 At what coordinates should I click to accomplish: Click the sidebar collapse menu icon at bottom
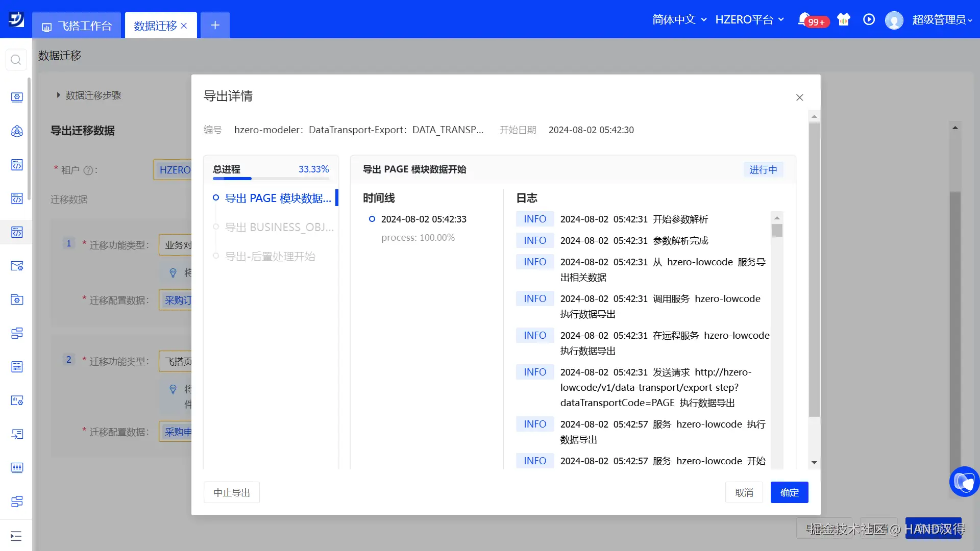[16, 536]
